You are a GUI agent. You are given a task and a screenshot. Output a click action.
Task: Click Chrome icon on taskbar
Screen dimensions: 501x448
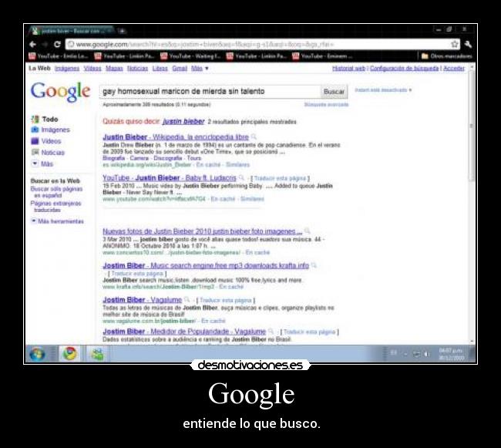click(x=69, y=354)
